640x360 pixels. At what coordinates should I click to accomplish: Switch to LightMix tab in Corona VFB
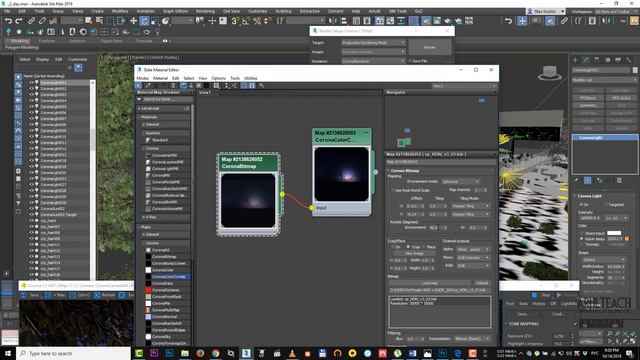(569, 304)
